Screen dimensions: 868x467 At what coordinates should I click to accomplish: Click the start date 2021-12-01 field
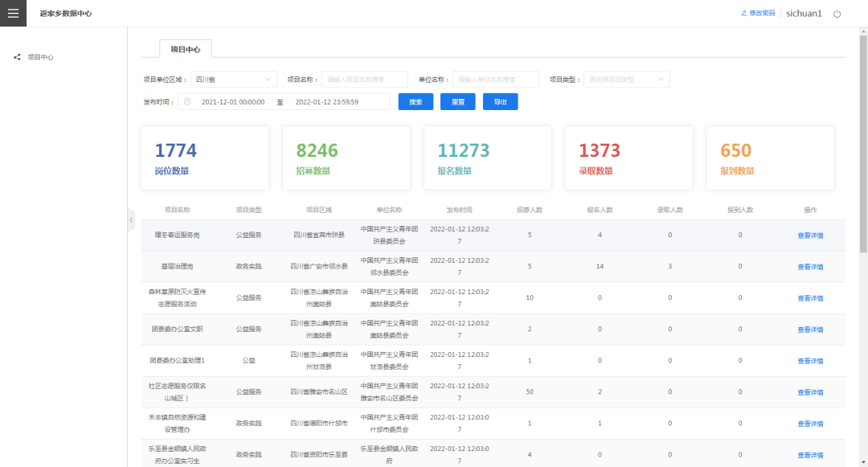[233, 102]
